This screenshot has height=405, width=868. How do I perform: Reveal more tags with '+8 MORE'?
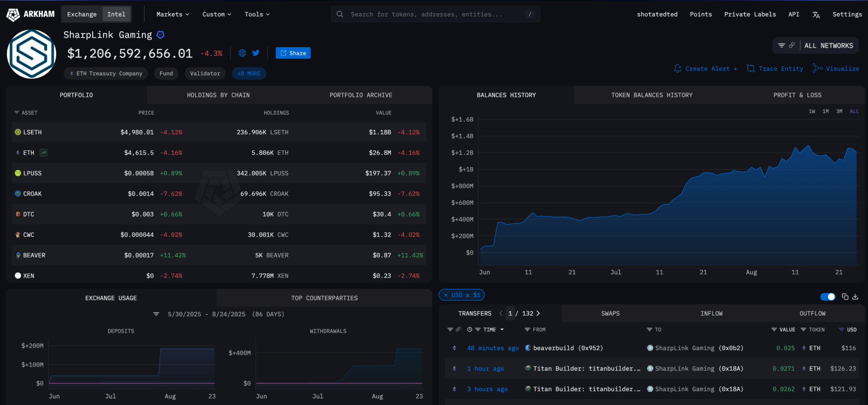(249, 73)
